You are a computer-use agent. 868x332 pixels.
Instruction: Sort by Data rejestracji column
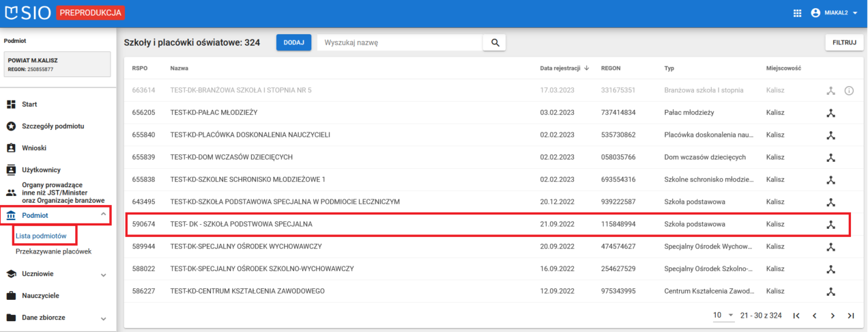564,68
